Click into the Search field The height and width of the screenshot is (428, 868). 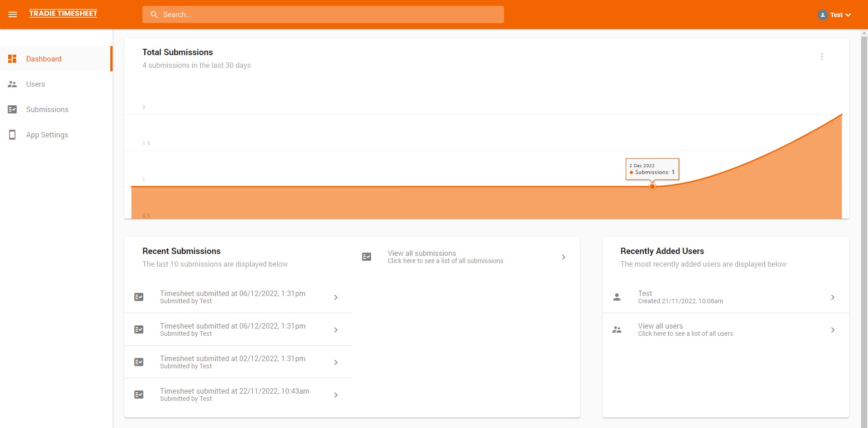tap(323, 14)
